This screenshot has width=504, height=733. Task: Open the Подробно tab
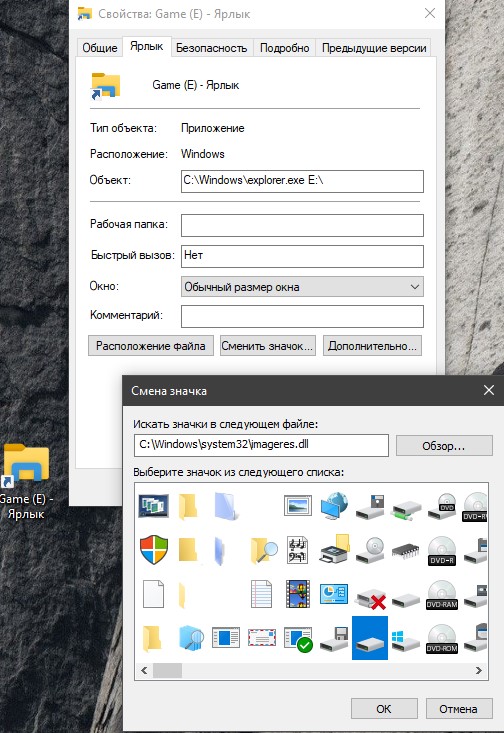pyautogui.click(x=284, y=48)
